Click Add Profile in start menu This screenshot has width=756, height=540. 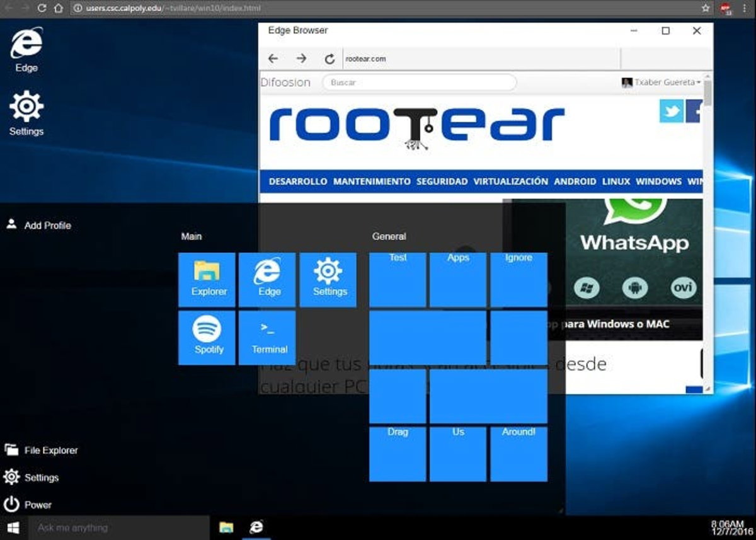(38, 225)
